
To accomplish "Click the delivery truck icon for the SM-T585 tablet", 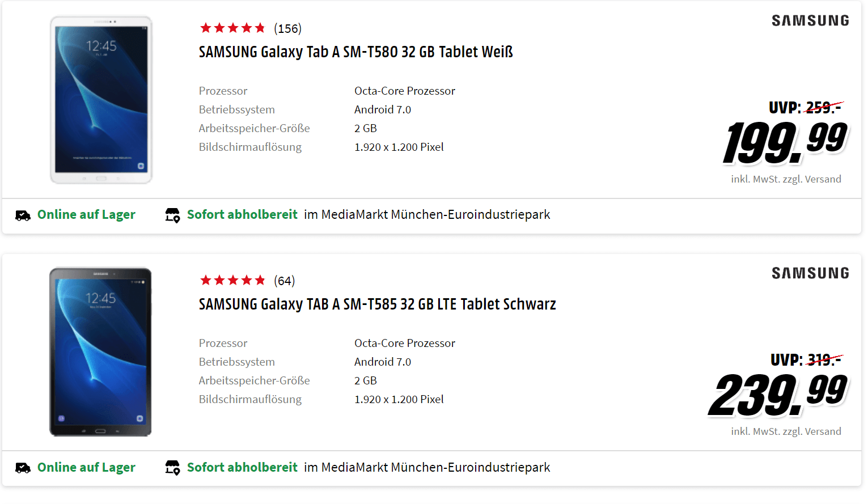I will tap(23, 468).
